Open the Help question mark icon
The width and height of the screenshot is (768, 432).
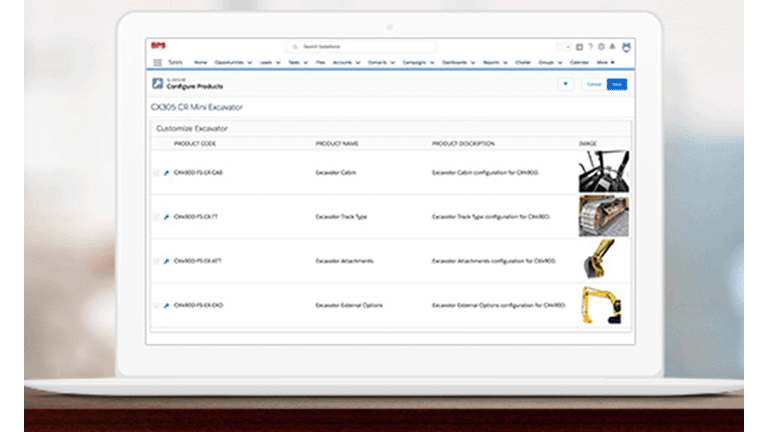tap(590, 46)
